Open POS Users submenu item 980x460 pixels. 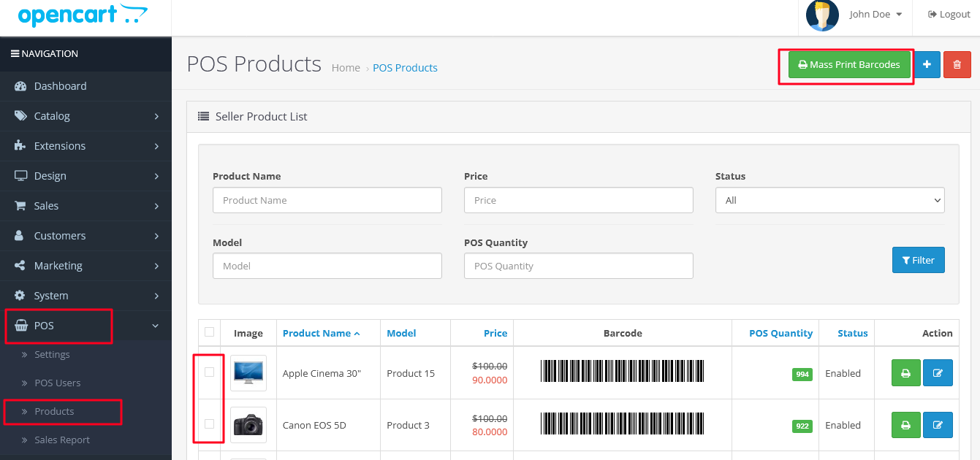(86, 383)
